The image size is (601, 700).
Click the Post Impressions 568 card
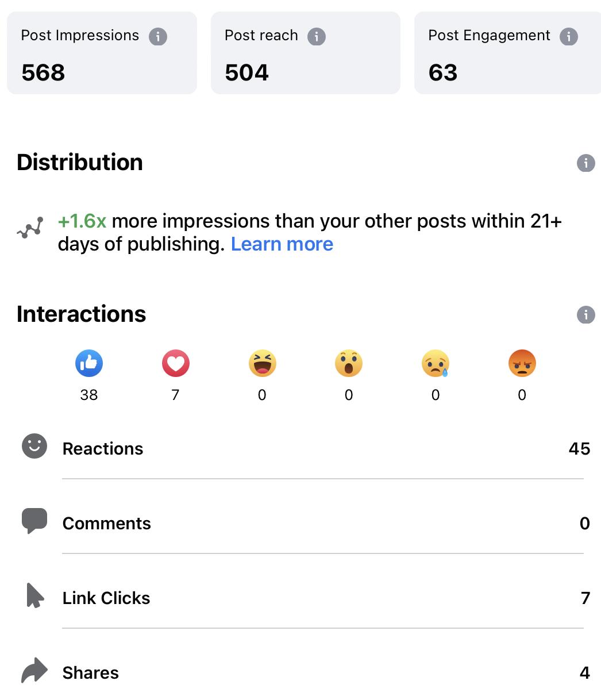pos(102,53)
